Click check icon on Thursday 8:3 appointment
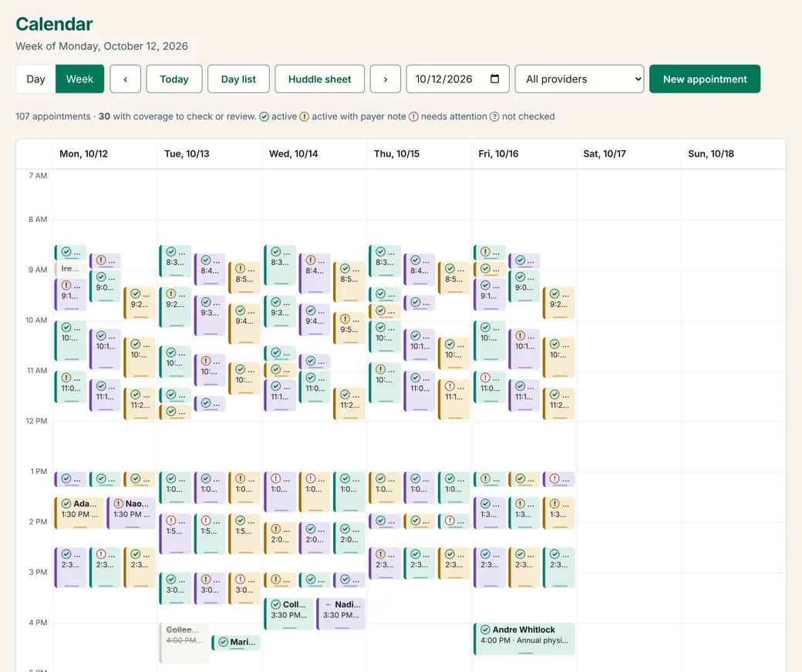Image resolution: width=802 pixels, height=672 pixels. click(x=380, y=251)
